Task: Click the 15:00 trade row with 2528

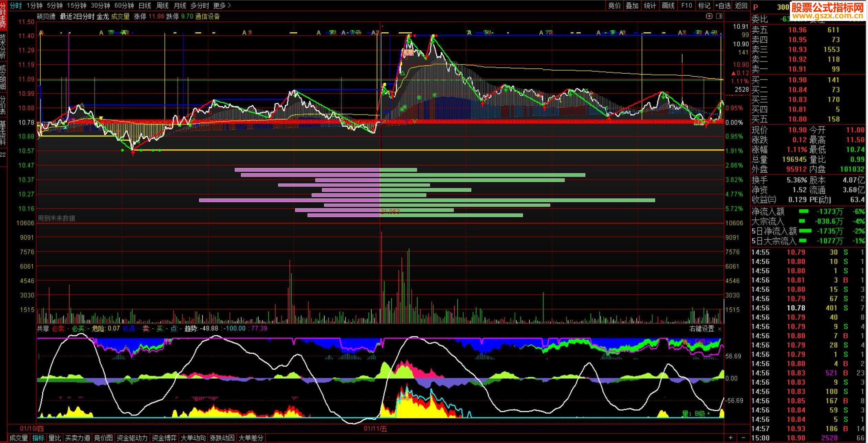Action: click(808, 438)
